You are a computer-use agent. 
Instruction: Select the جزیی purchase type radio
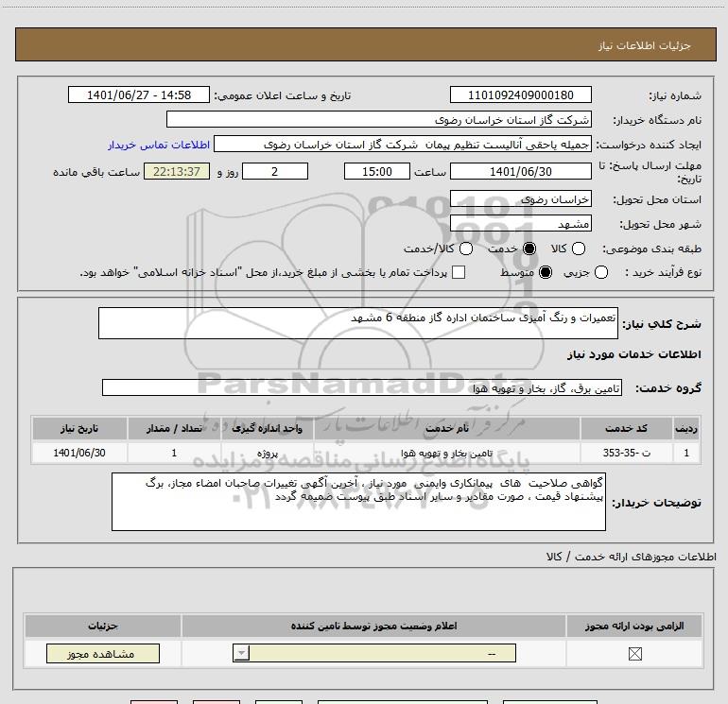(x=600, y=272)
